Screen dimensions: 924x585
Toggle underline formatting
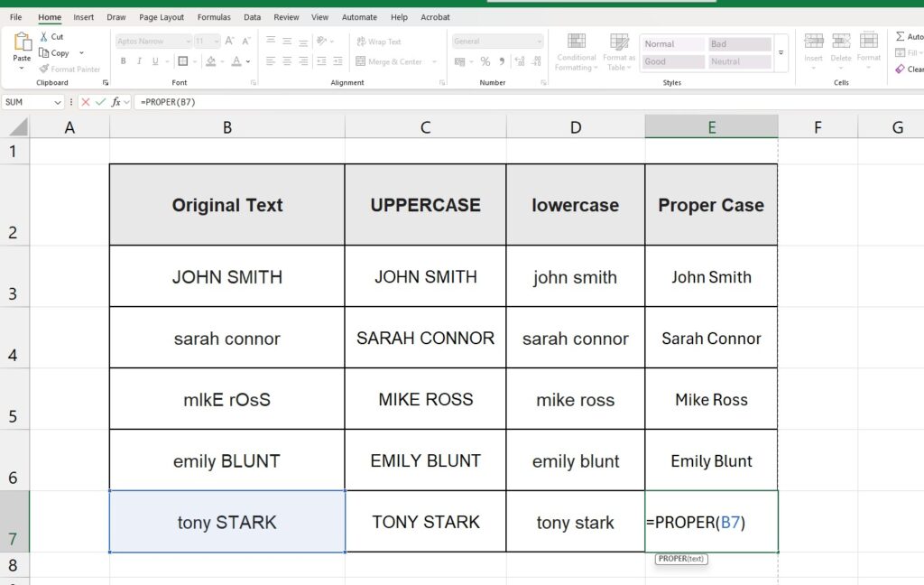[x=154, y=60]
